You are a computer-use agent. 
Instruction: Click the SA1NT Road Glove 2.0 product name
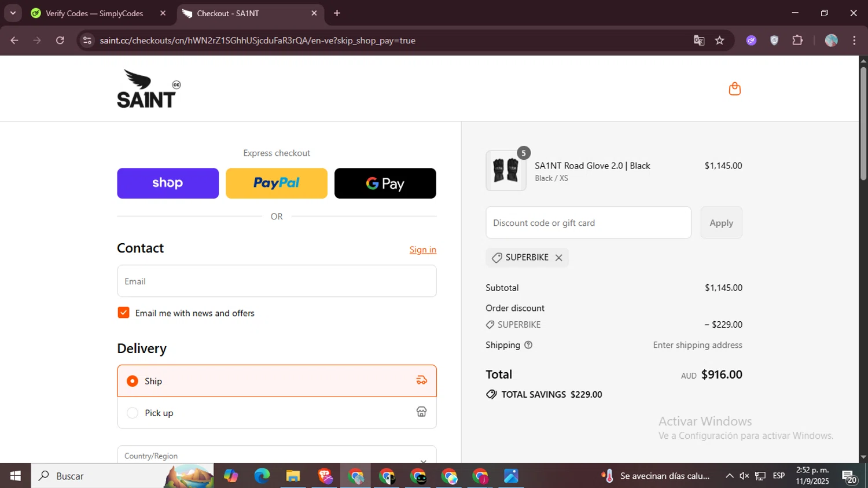pyautogui.click(x=593, y=166)
